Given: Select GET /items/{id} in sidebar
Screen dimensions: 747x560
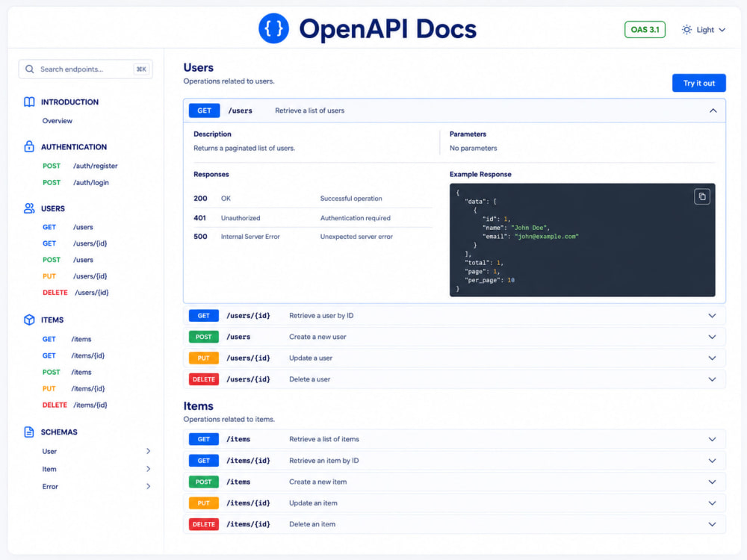Looking at the screenshot, I should [x=73, y=355].
